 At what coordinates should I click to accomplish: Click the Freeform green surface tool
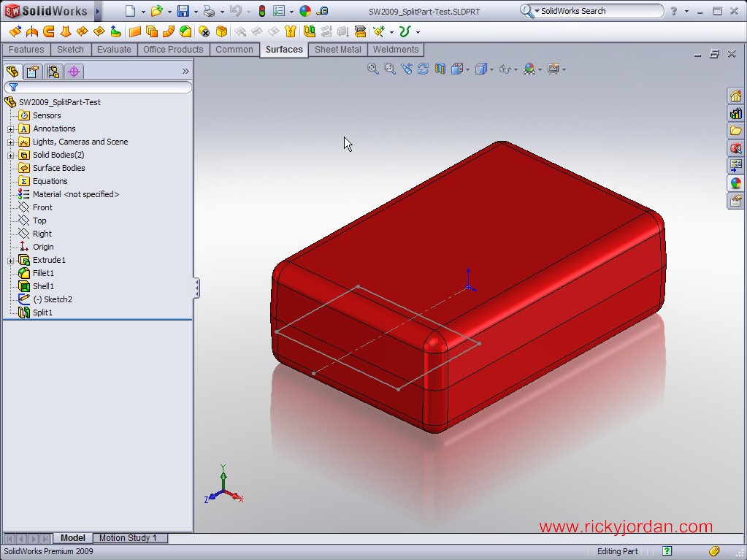(x=116, y=32)
